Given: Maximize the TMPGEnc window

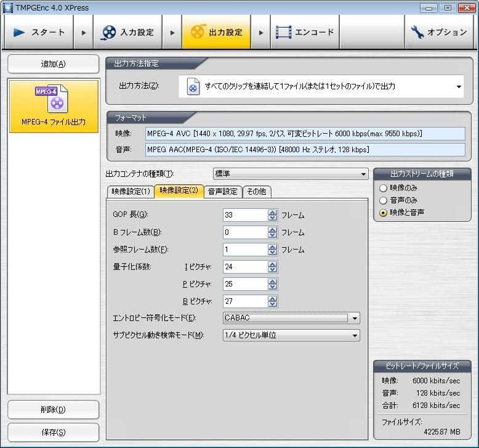Looking at the screenshot, I should pyautogui.click(x=448, y=8).
